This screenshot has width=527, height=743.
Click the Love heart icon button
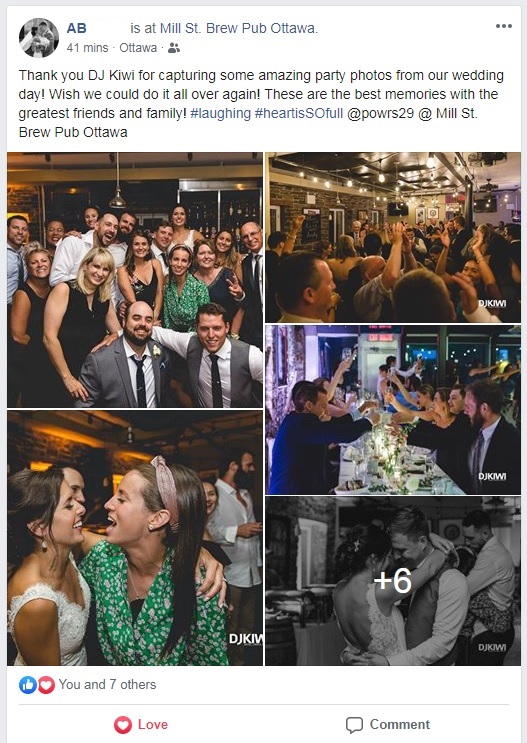click(123, 725)
